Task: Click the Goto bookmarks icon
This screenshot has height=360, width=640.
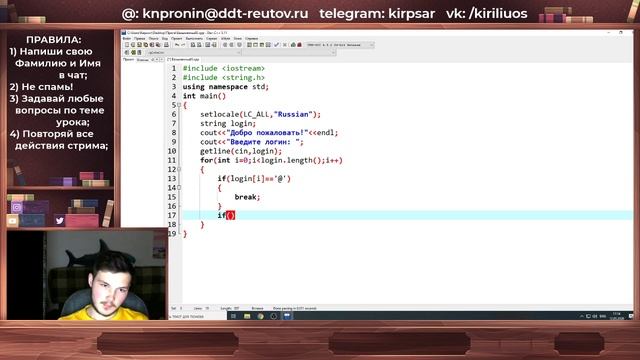Action: coord(139,52)
